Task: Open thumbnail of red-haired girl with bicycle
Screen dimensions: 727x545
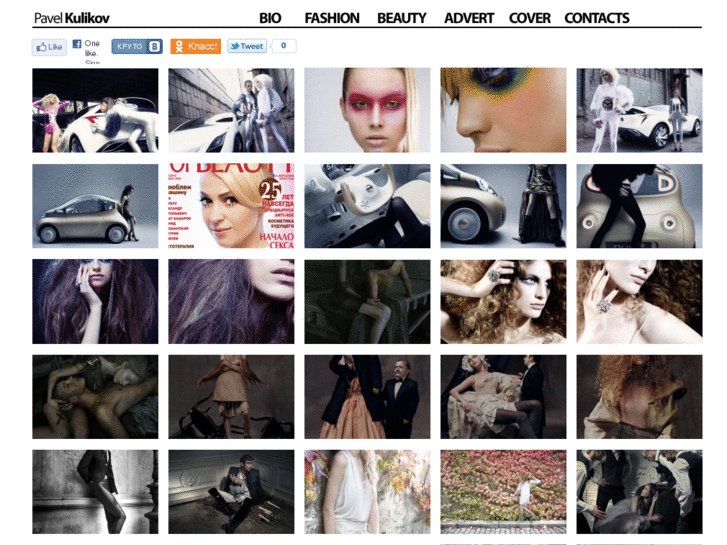Action: pos(231,397)
